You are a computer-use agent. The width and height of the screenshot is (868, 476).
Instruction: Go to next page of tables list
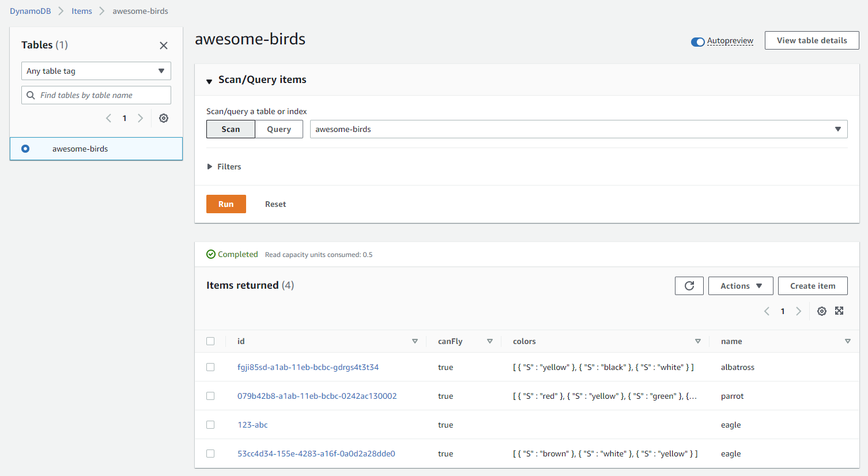pos(140,118)
